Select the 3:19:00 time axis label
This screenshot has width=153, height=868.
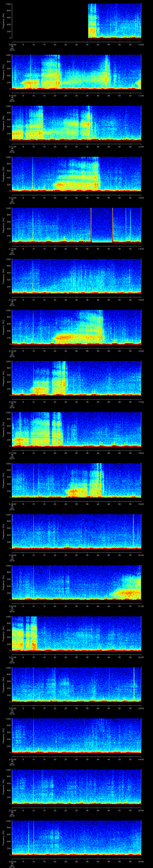12,555
